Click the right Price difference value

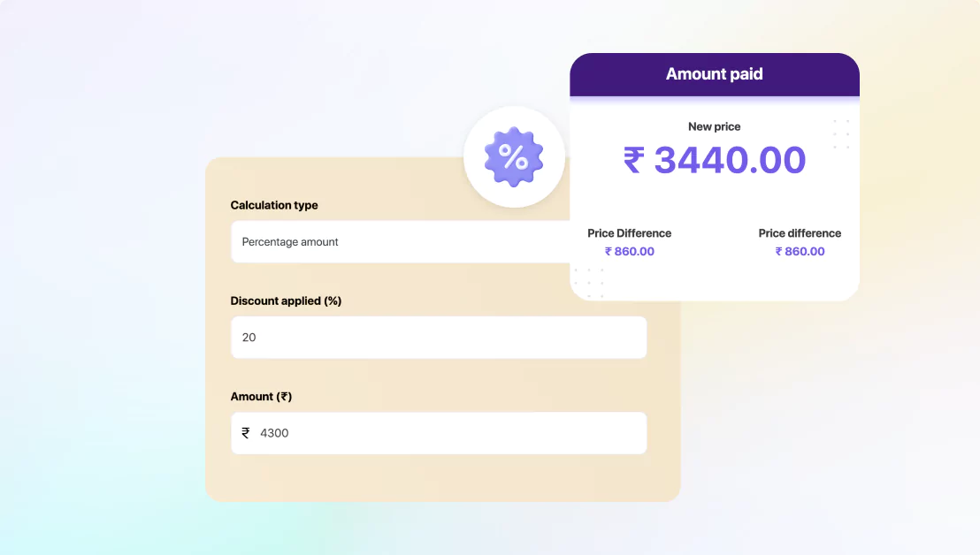[800, 251]
